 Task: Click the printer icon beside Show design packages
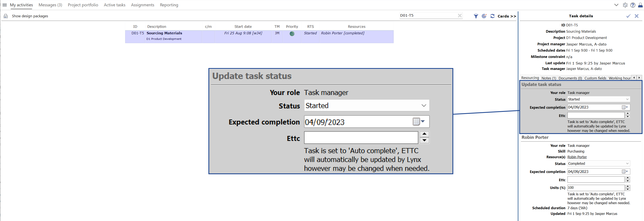tap(5, 16)
